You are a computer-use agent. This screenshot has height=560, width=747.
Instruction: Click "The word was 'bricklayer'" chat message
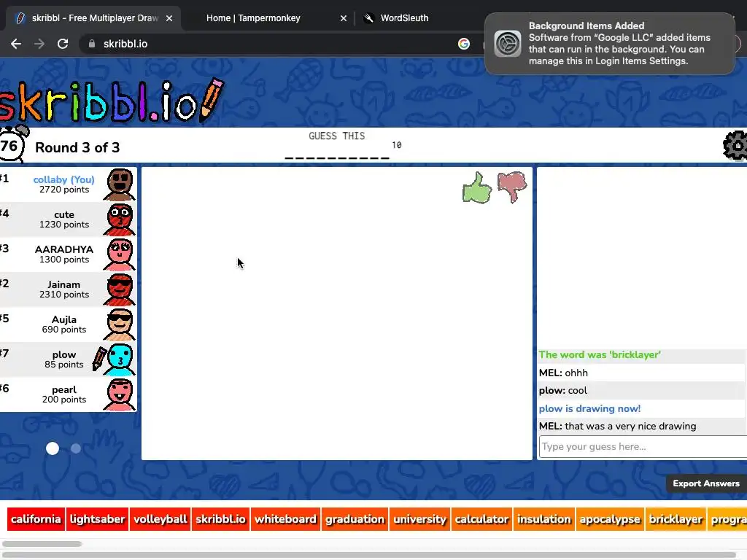600,355
